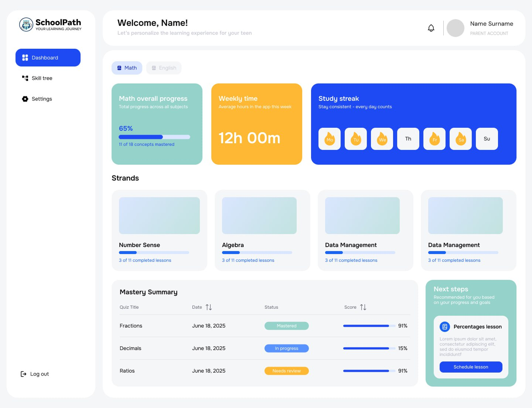Open notifications via the bell icon
The image size is (532, 408).
(x=431, y=28)
